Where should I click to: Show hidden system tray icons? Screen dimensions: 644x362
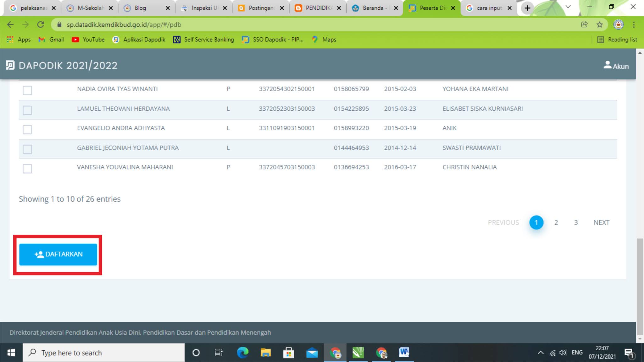click(x=541, y=353)
